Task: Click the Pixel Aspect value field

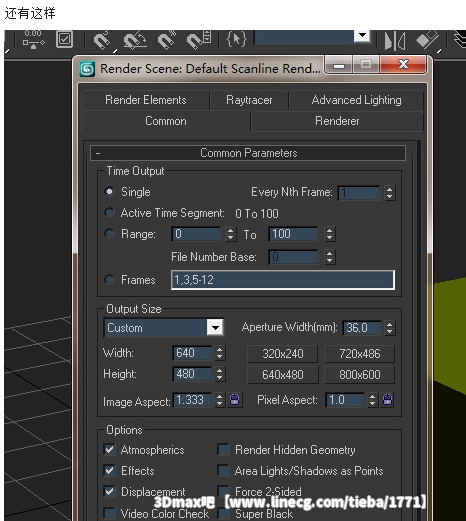Action: [345, 400]
